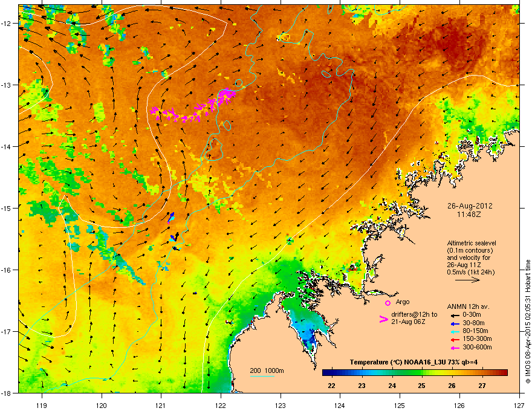Click longitude axis label '125'
This screenshot has height=411, width=532.
click(x=400, y=405)
